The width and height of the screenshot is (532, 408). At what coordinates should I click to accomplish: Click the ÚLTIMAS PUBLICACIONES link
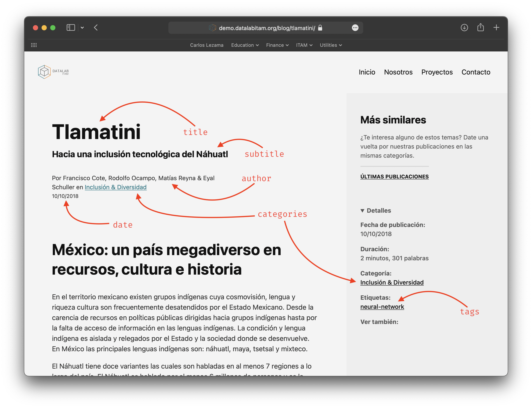394,176
